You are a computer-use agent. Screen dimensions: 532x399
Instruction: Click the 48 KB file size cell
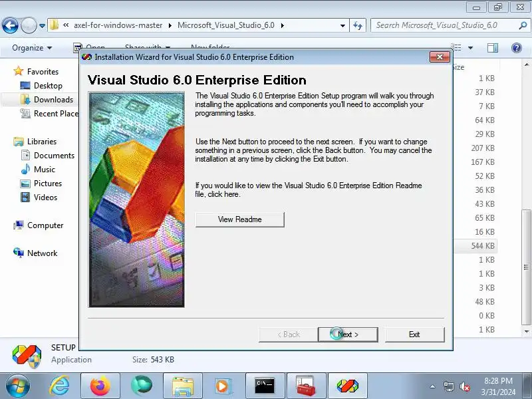(x=485, y=302)
